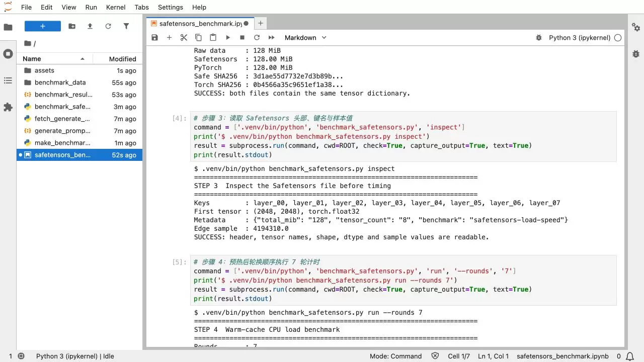Select the benchmark_safe... Python file

coord(79,107)
